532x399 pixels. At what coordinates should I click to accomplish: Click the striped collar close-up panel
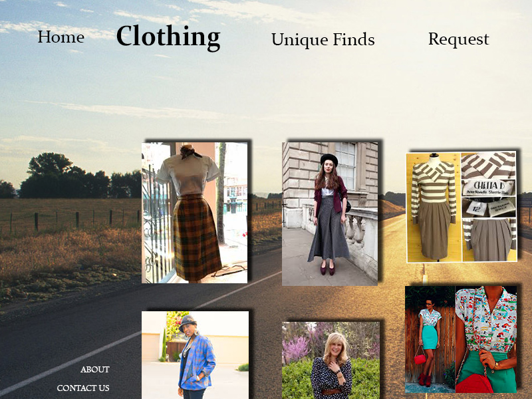[x=489, y=166]
